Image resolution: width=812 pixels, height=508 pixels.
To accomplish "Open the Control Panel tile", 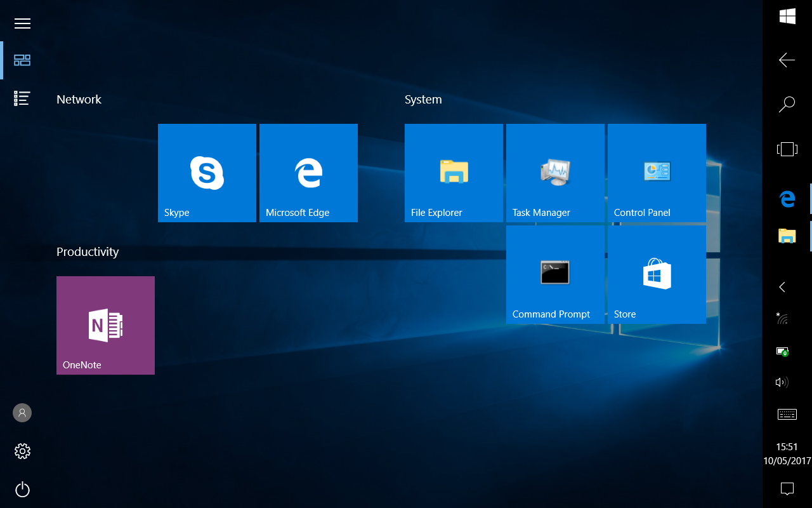I will [x=657, y=173].
